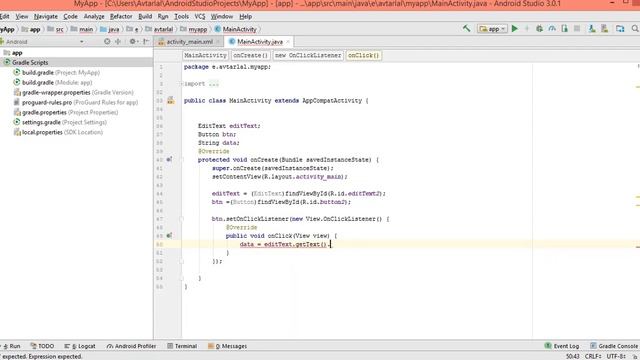The image size is (640, 360).
Task: Open the Android Profiler toolbar gauge icon
Action: pos(552,29)
